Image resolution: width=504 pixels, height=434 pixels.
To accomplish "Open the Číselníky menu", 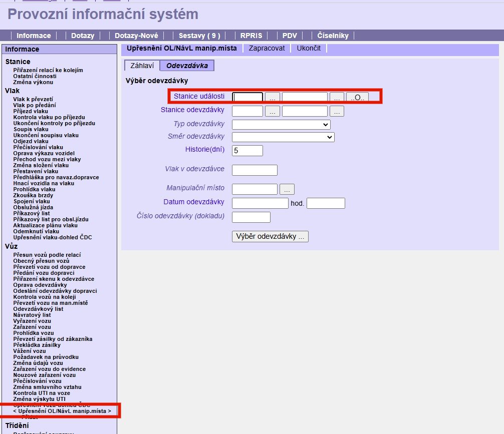I will tap(333, 36).
